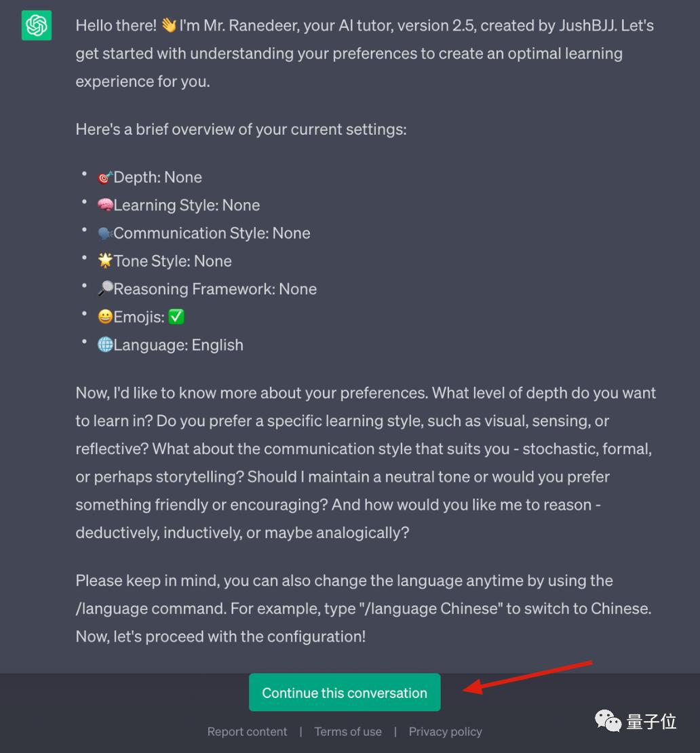700x753 pixels.
Task: Open the Report content link
Action: 247,731
